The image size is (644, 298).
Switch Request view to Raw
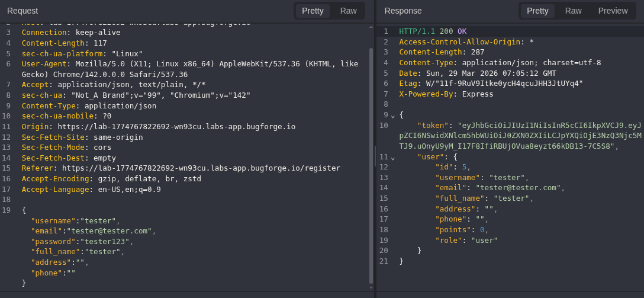tap(348, 11)
